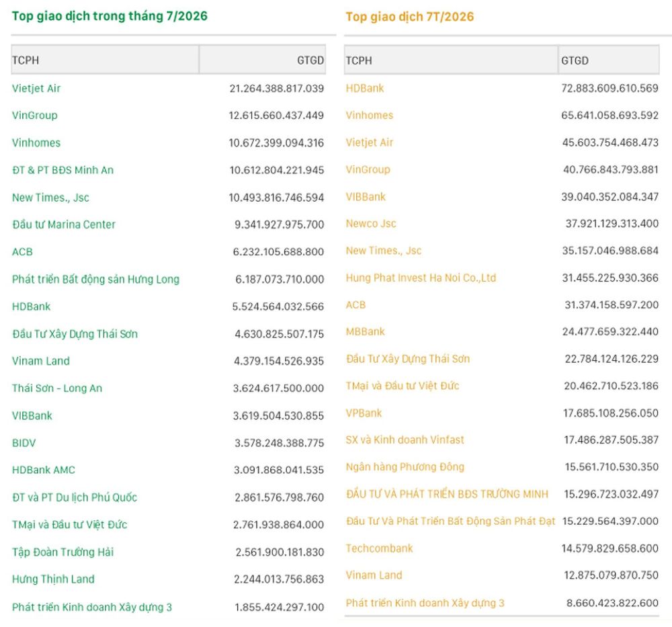Open New Times., Jsc in the monthly list
Screen dimensions: 672x627
[x=50, y=198]
